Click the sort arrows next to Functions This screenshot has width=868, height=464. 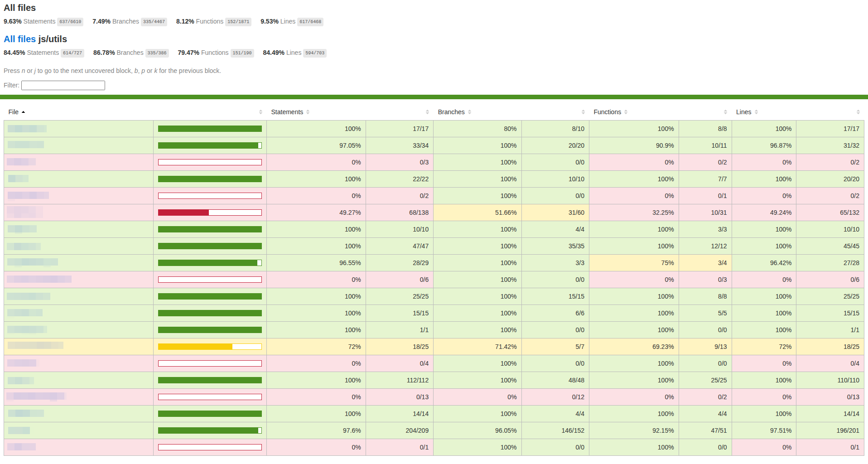(626, 112)
